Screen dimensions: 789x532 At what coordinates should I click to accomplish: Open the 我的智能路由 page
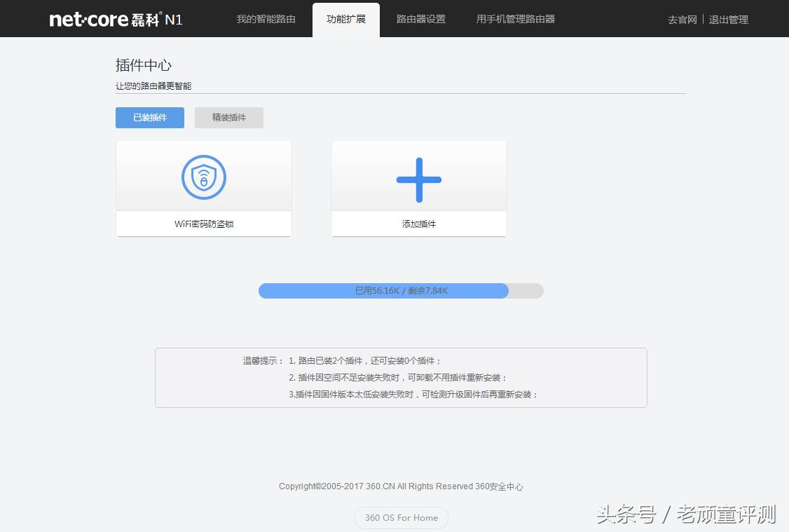pyautogui.click(x=266, y=19)
